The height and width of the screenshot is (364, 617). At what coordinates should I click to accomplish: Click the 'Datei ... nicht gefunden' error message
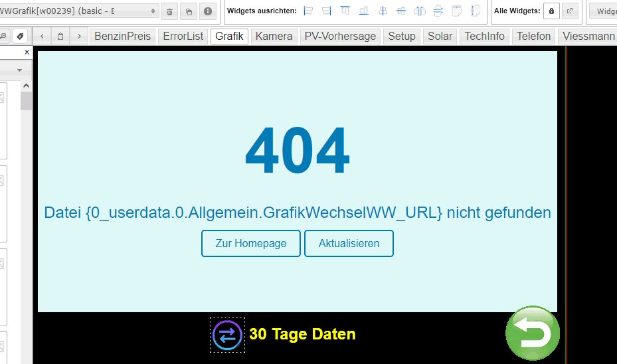point(298,213)
